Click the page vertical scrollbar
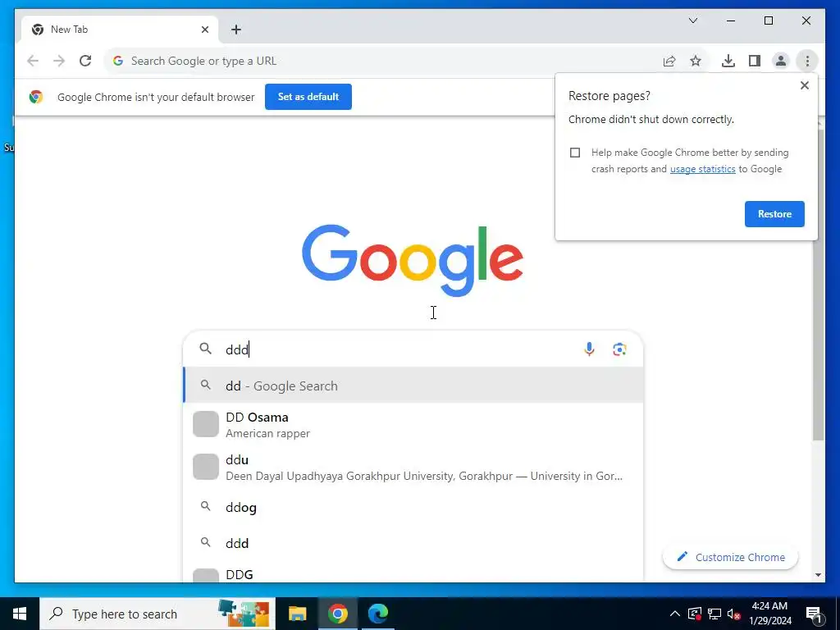This screenshot has width=840, height=630. (x=818, y=284)
